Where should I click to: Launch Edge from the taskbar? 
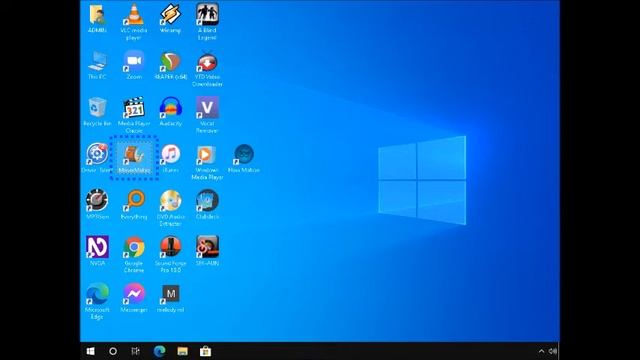pos(160,351)
